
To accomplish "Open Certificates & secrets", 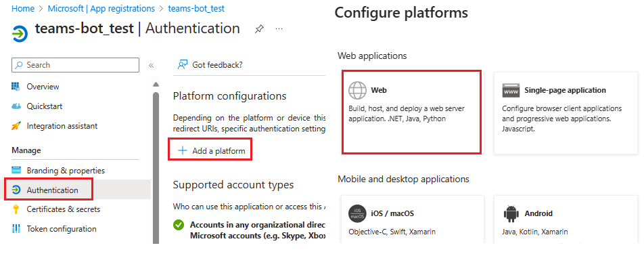I will click(64, 209).
